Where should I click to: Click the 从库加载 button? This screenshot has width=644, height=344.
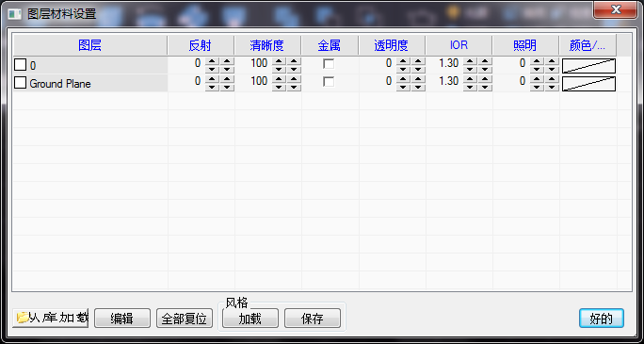51,318
